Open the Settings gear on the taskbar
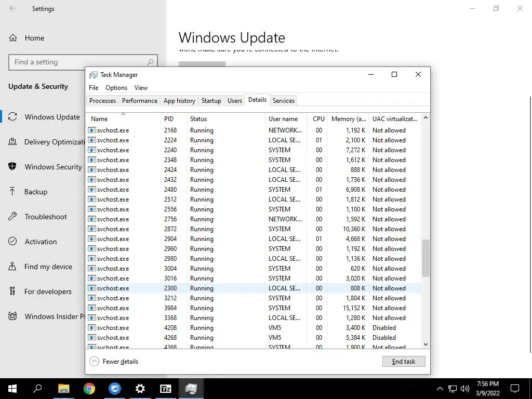 (140, 389)
